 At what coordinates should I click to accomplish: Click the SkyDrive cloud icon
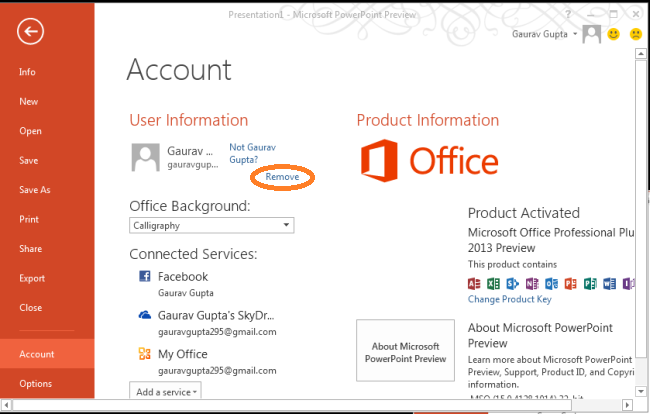click(x=145, y=315)
